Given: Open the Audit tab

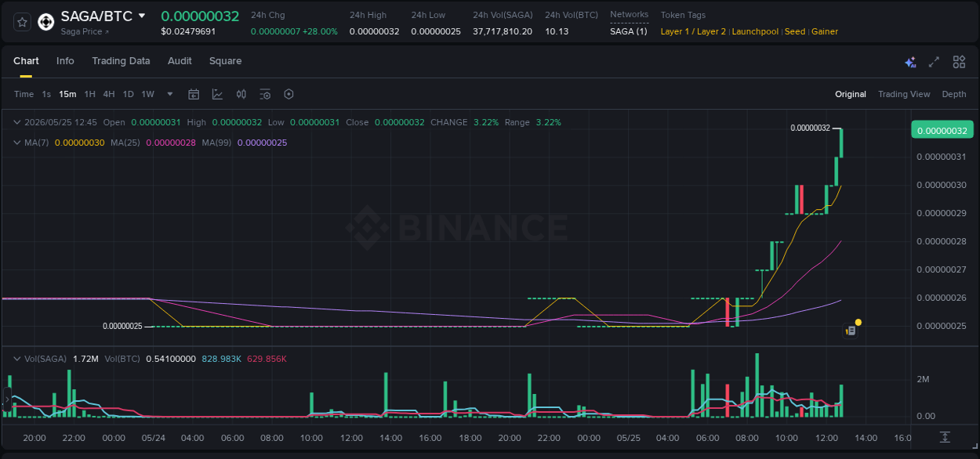Looking at the screenshot, I should point(180,61).
